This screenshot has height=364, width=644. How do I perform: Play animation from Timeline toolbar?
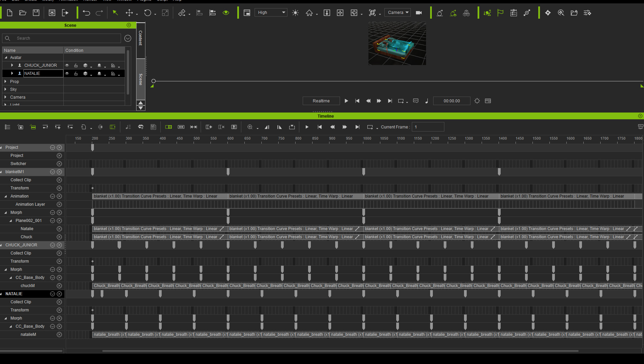[307, 127]
